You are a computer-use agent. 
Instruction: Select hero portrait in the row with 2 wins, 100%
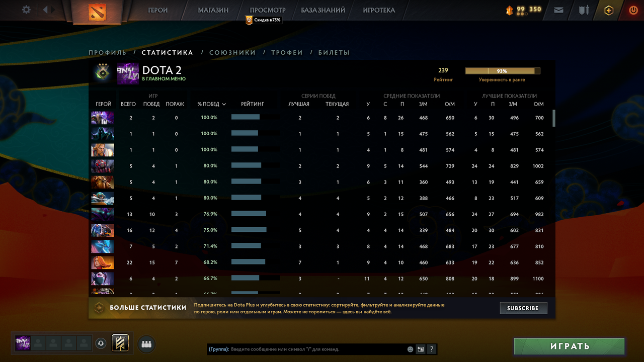pyautogui.click(x=103, y=118)
